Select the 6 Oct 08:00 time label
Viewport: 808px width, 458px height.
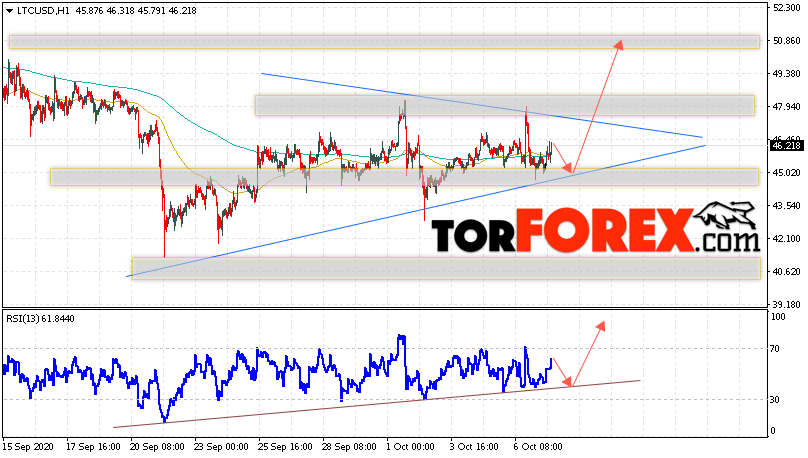point(538,447)
